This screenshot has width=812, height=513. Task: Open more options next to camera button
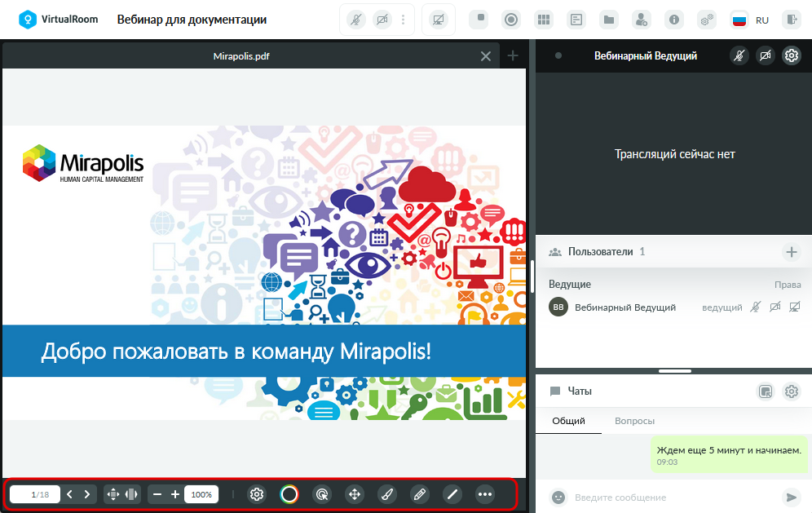[x=403, y=20]
